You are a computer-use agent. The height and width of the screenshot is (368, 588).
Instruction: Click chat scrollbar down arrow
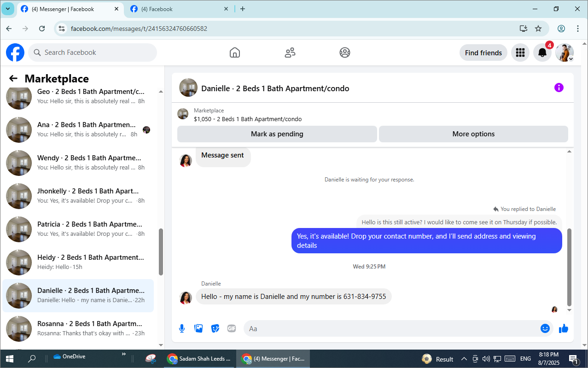pyautogui.click(x=570, y=310)
